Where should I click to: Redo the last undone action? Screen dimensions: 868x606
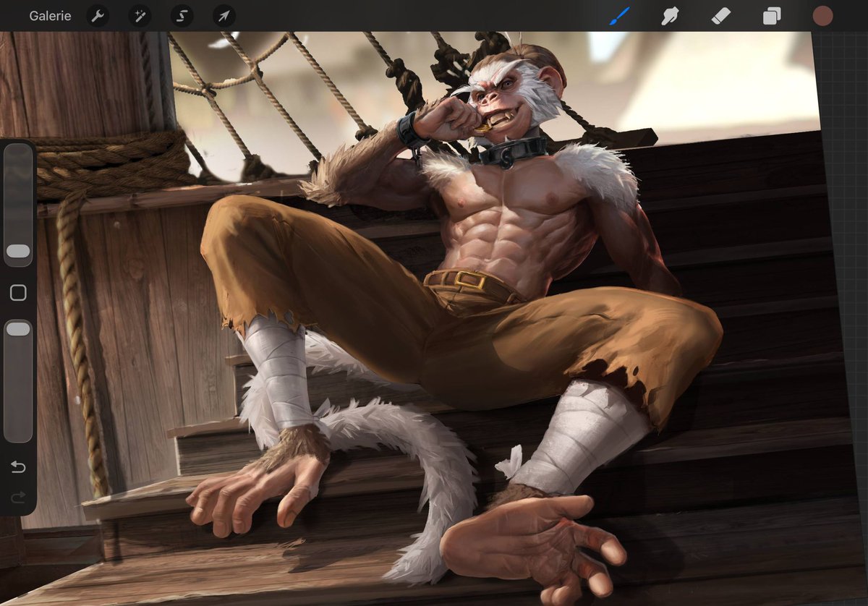tap(18, 497)
